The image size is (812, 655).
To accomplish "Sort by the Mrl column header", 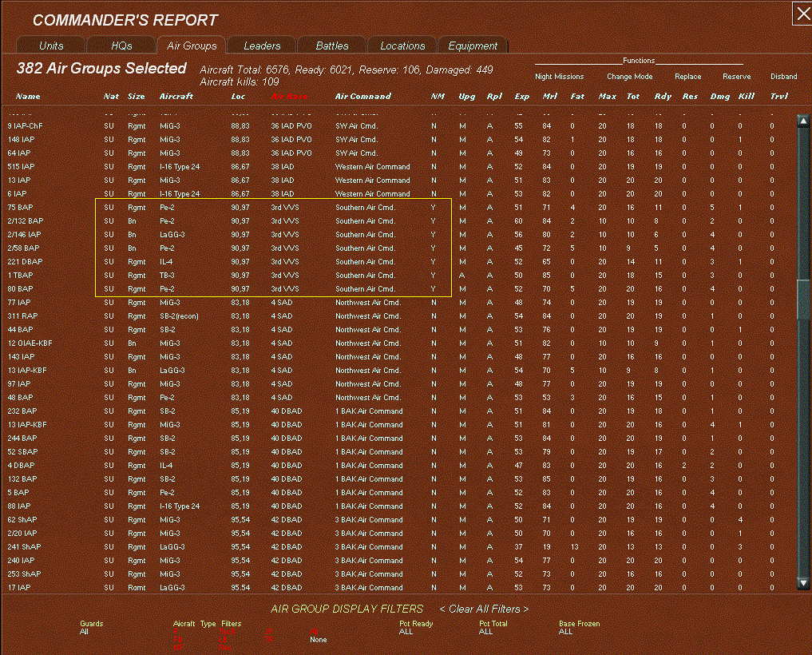I will [x=550, y=97].
